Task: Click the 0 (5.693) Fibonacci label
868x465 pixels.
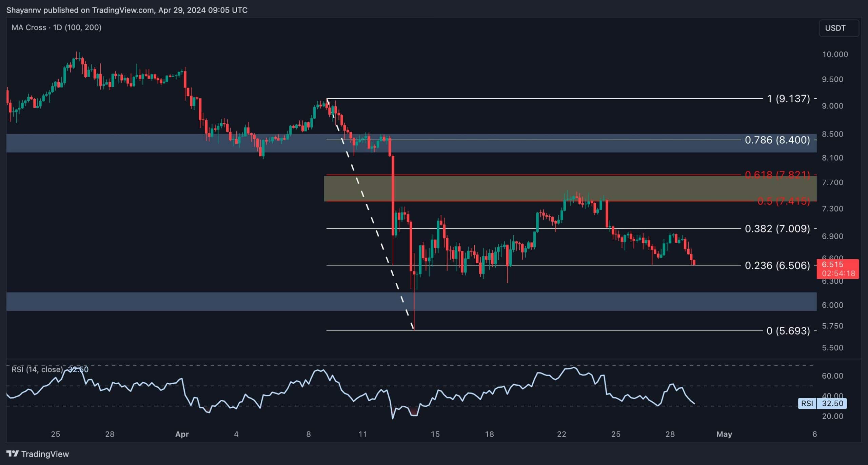Action: click(x=788, y=331)
